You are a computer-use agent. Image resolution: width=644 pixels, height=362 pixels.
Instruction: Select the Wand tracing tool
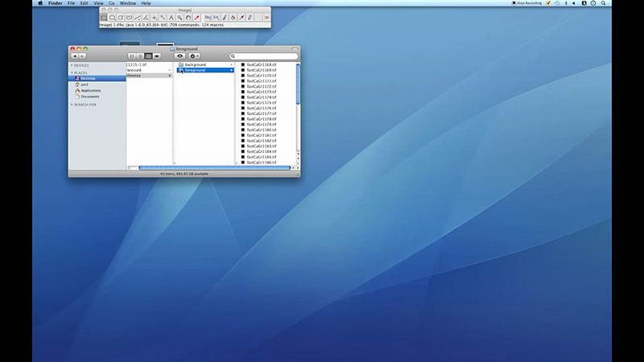point(163,18)
